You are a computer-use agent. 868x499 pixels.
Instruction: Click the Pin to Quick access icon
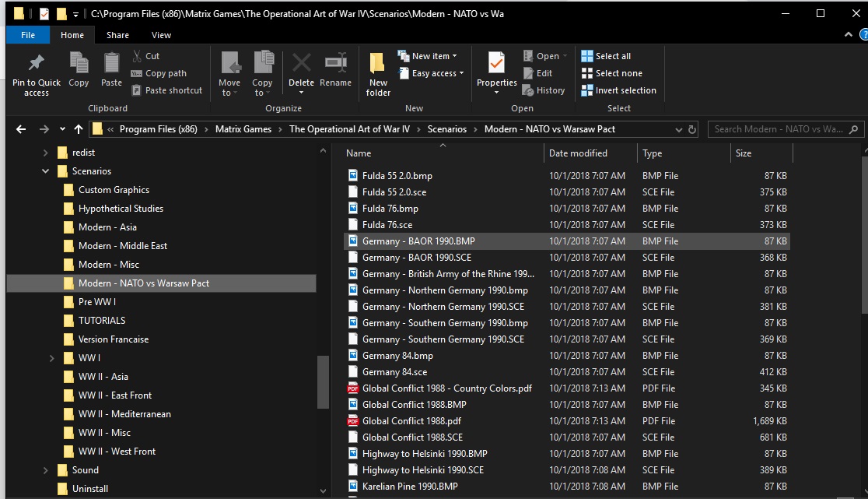coord(37,62)
